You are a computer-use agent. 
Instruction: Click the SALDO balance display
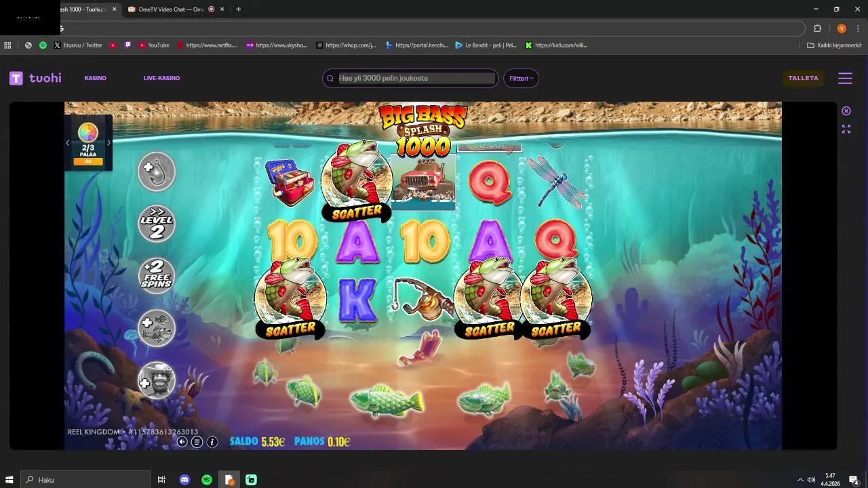[x=257, y=442]
